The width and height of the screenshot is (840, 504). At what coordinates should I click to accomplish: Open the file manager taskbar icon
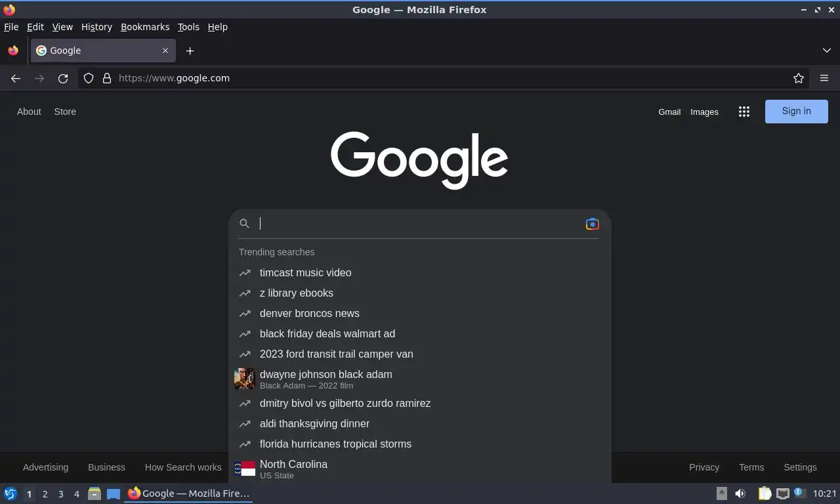(x=94, y=493)
